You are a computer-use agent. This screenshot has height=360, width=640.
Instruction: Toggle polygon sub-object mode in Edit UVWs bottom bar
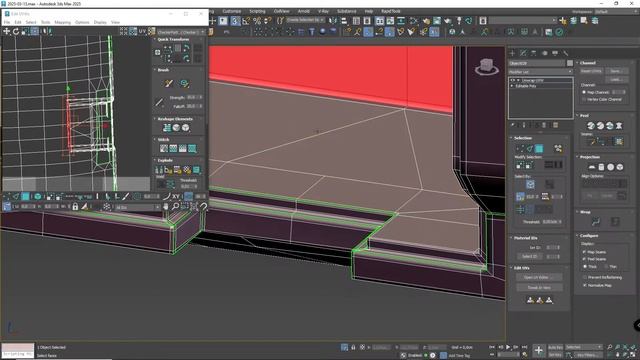[25, 197]
